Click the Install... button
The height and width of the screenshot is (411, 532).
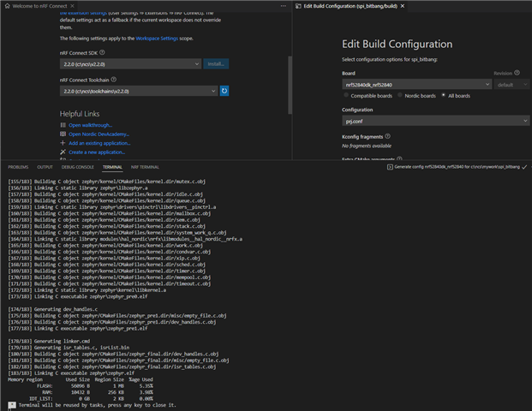[216, 63]
